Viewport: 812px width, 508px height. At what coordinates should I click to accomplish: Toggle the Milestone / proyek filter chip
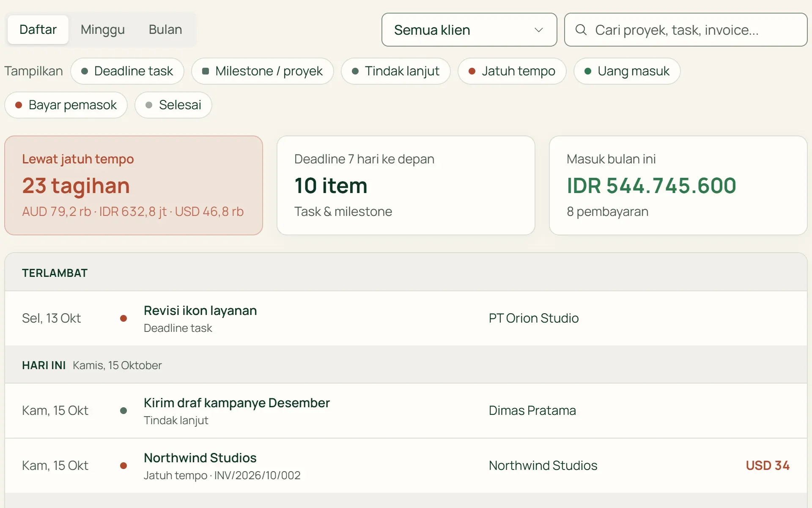pos(263,71)
